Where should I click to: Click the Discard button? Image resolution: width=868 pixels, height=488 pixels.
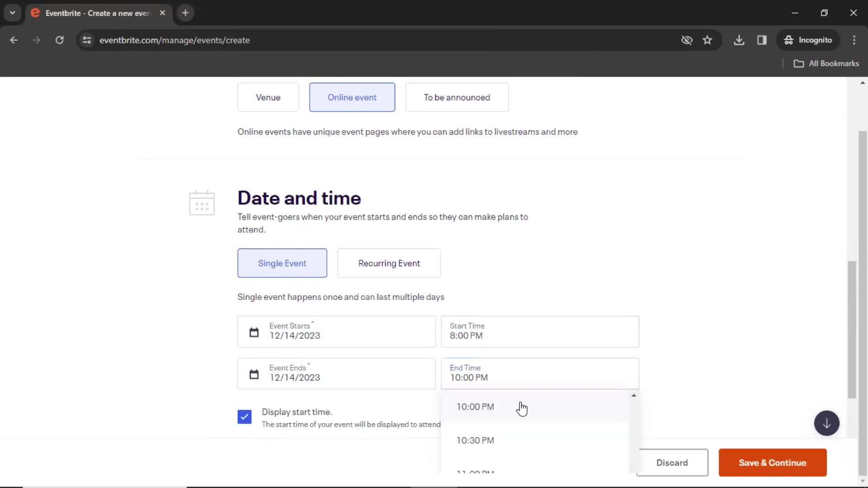[x=672, y=462]
